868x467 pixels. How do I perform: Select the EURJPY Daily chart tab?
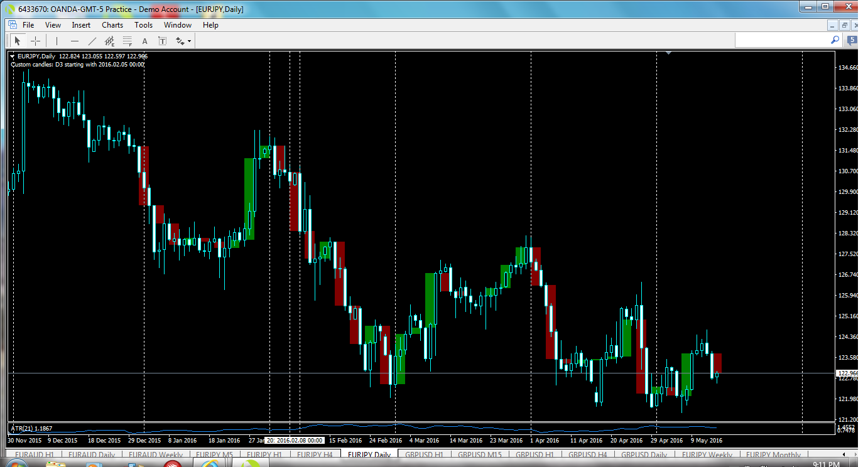[x=369, y=455]
